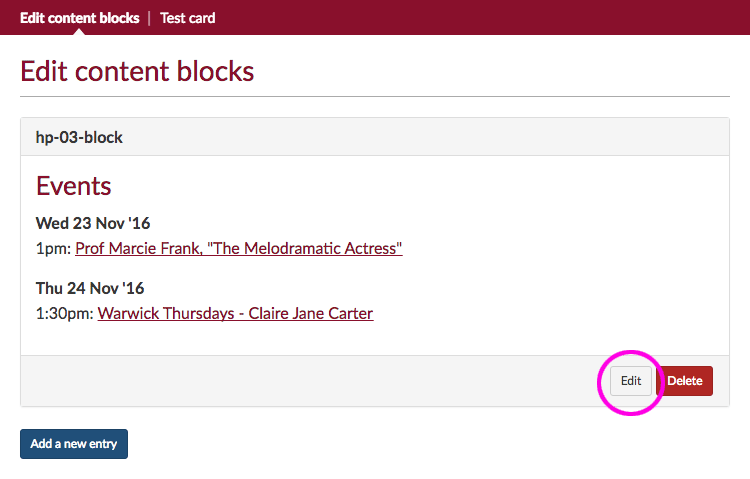Image resolution: width=750 pixels, height=479 pixels.
Task: Click the 1pm event time text
Action: [53, 248]
